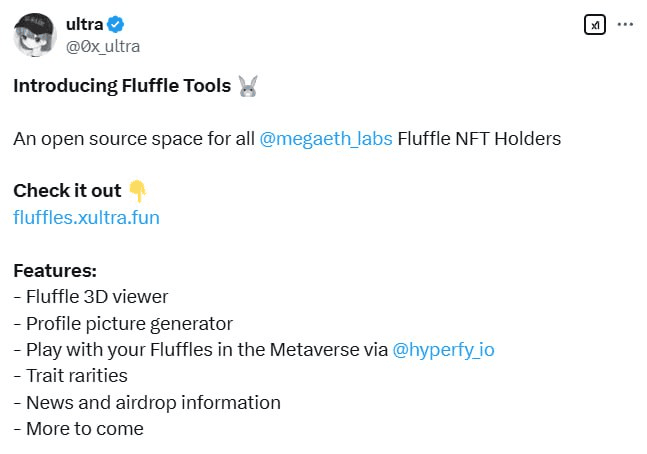Click the ultra display name
The width and height of the screenshot is (647, 454).
tap(85, 24)
